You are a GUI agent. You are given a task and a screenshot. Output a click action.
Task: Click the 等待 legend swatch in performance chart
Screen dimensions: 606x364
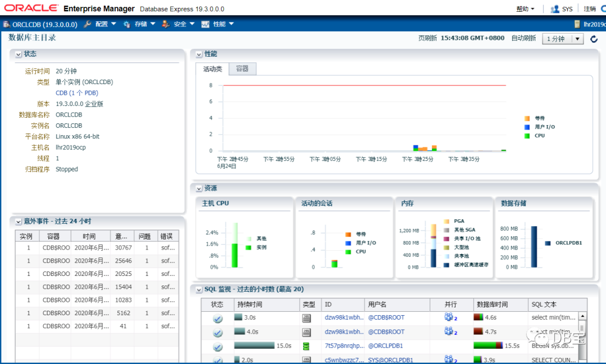pyautogui.click(x=527, y=118)
